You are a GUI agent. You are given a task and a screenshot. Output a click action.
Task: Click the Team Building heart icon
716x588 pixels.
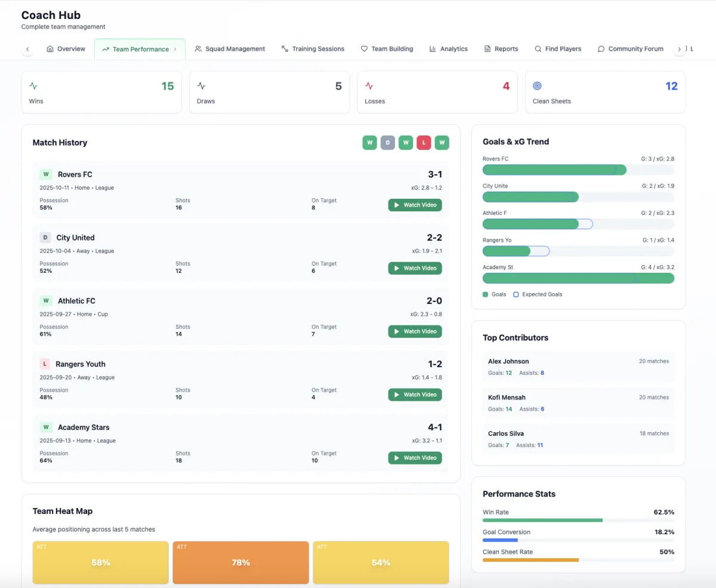pyautogui.click(x=364, y=49)
